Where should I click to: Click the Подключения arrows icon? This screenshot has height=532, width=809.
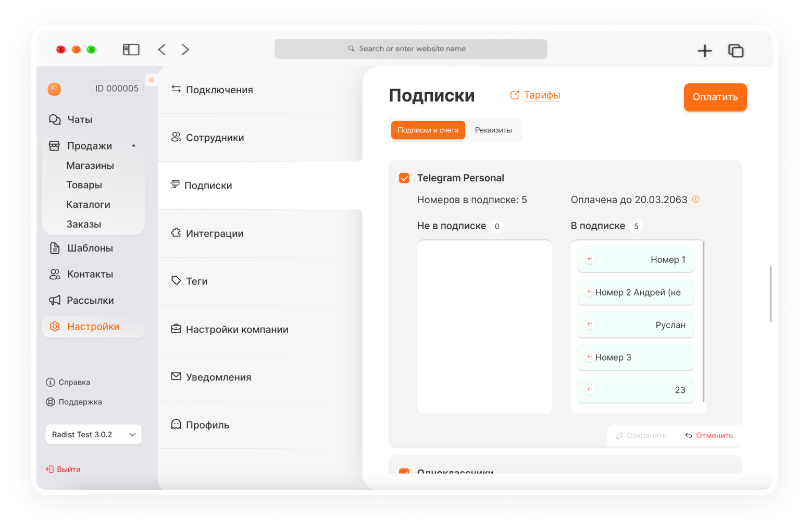[176, 89]
